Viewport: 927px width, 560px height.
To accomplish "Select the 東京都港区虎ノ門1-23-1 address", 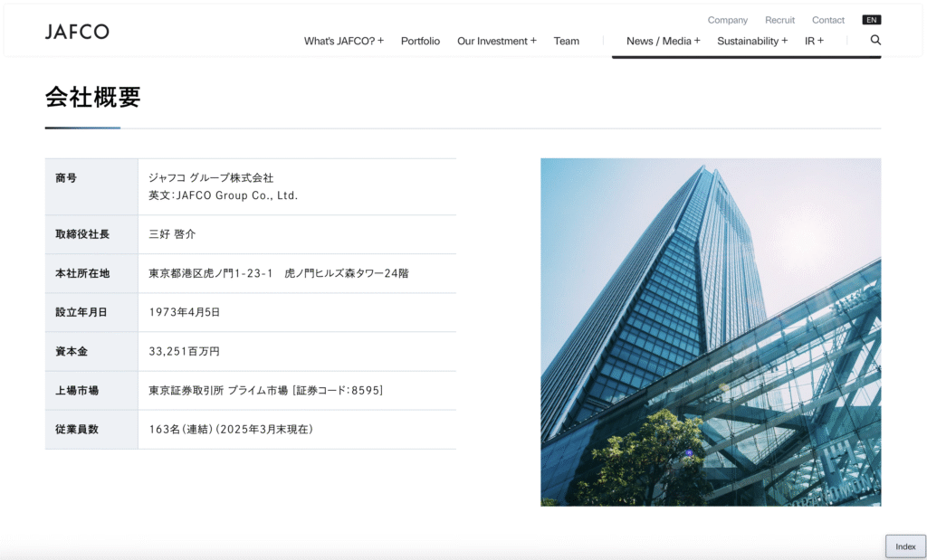I will point(211,273).
